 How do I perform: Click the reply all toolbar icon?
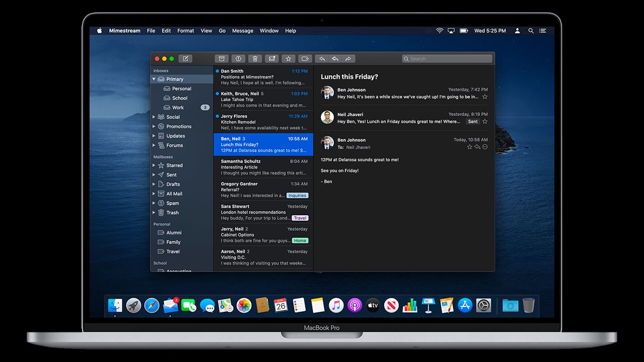tap(335, 59)
